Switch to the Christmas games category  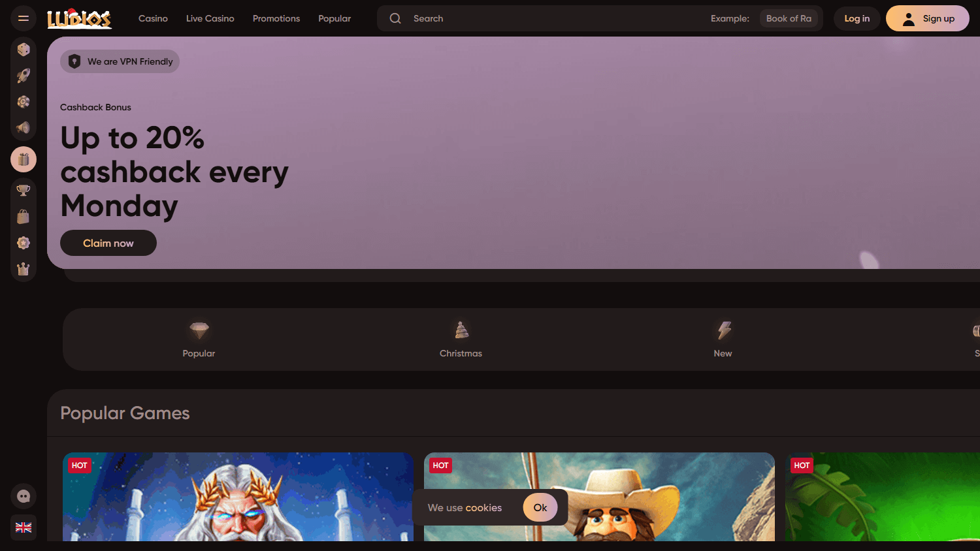(x=461, y=339)
